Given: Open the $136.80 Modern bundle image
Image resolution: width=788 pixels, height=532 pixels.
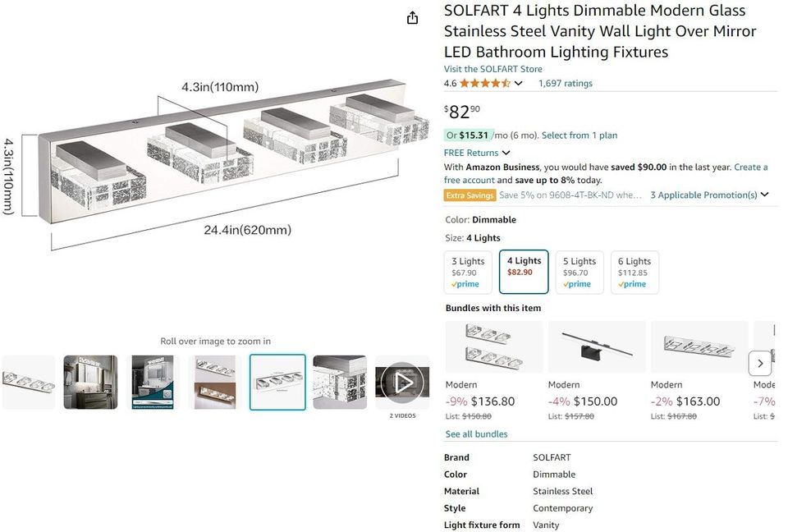Looking at the screenshot, I should (494, 347).
